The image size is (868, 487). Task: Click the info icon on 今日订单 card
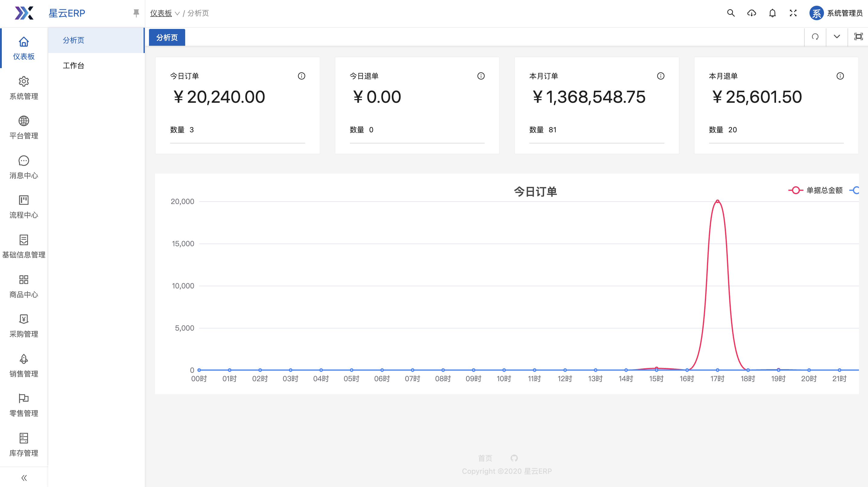coord(301,76)
